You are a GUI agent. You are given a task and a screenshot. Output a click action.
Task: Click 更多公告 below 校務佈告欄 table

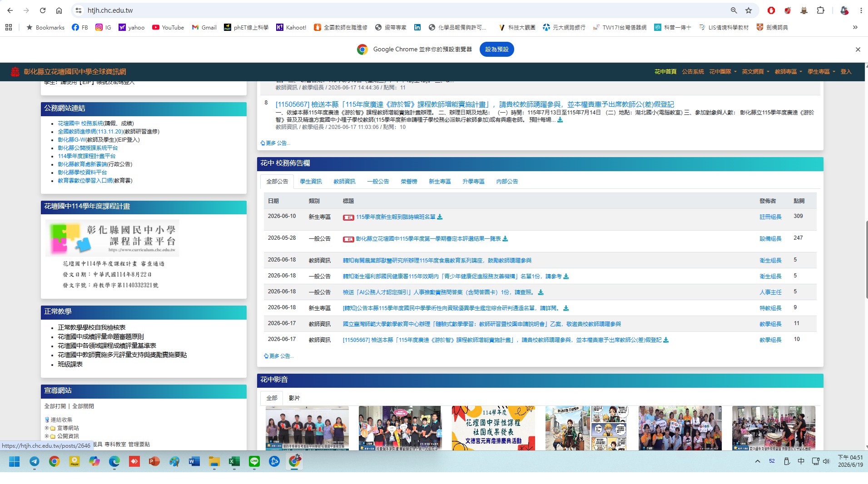coord(279,356)
